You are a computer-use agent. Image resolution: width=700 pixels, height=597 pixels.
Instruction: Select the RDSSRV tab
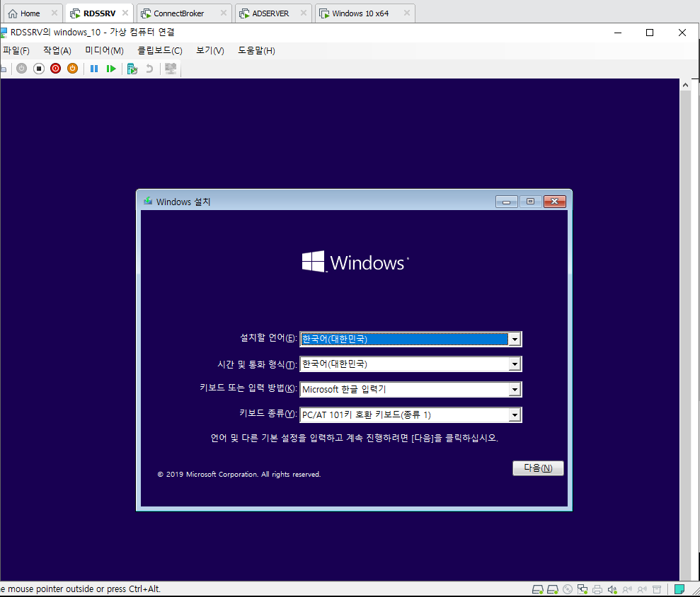click(x=98, y=13)
